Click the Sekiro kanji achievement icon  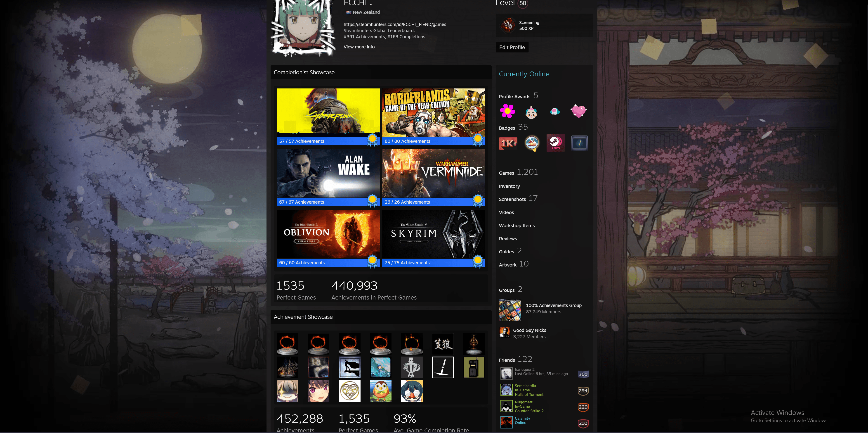tap(442, 344)
